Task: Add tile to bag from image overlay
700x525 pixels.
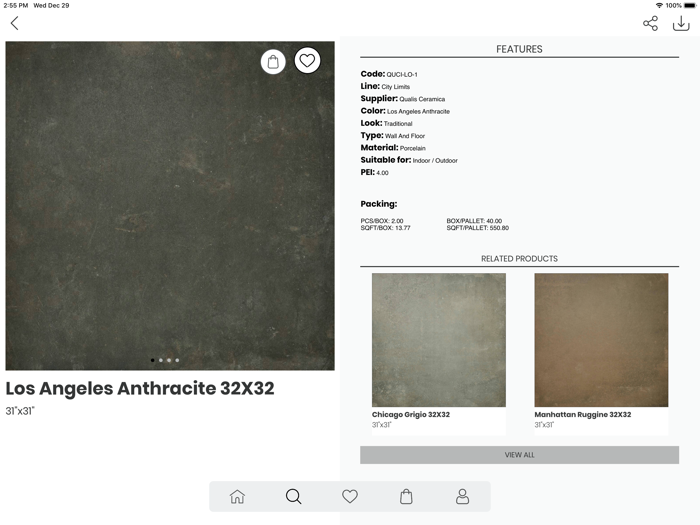Action: pyautogui.click(x=273, y=62)
